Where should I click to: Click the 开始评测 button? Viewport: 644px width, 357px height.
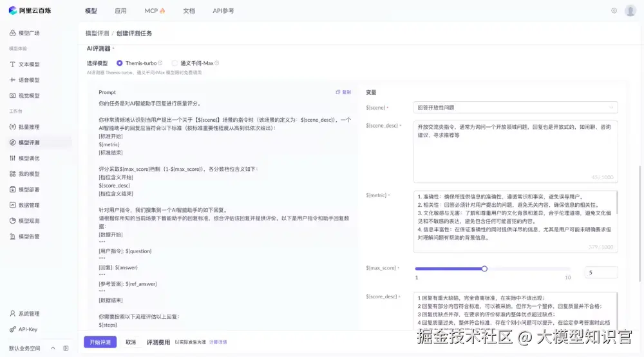coord(100,342)
